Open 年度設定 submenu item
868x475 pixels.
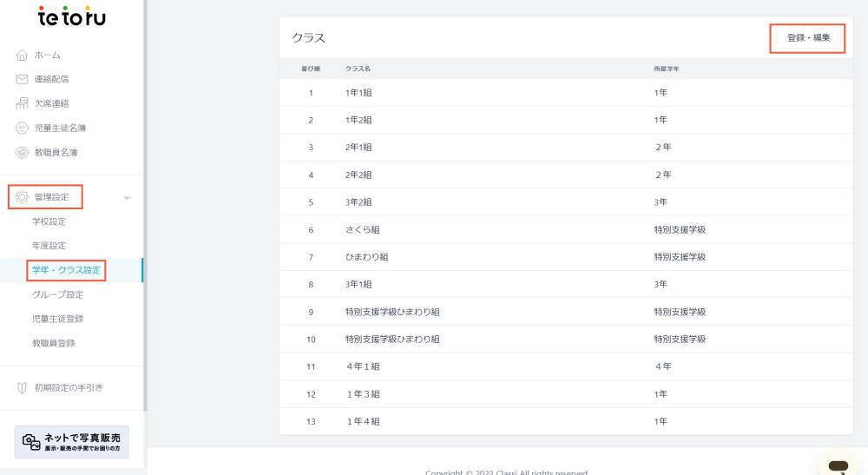(49, 246)
